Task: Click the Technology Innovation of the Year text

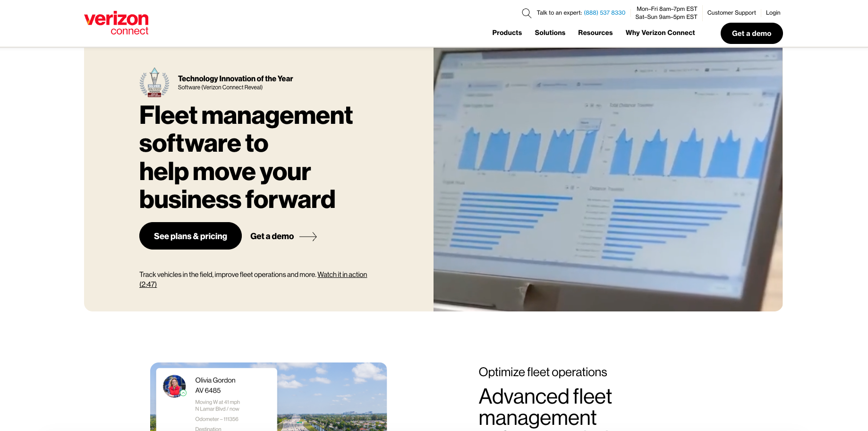Action: tap(235, 78)
